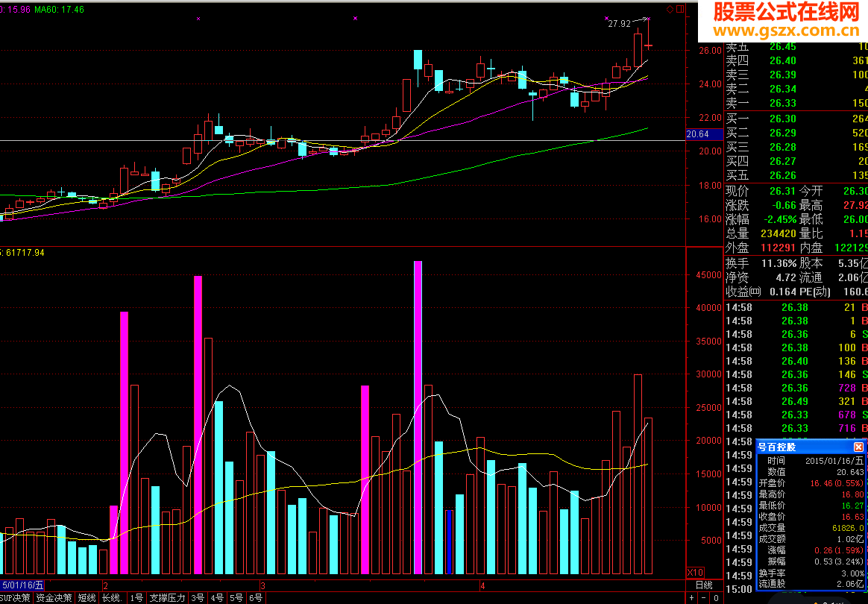Switch to 资金决策 indicator tab
Image resolution: width=868 pixels, height=604 pixels.
tap(54, 598)
